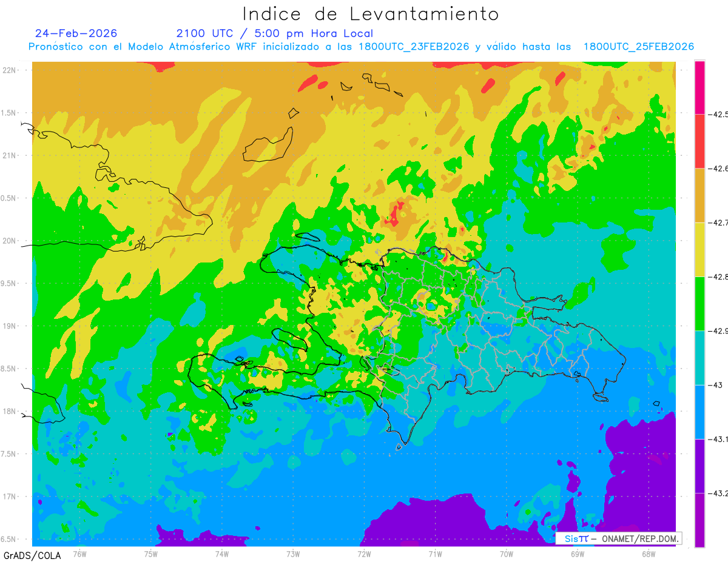Viewport: 728px width, 562px height.
Task: Click the "76W" longitude label
Action: 79,553
